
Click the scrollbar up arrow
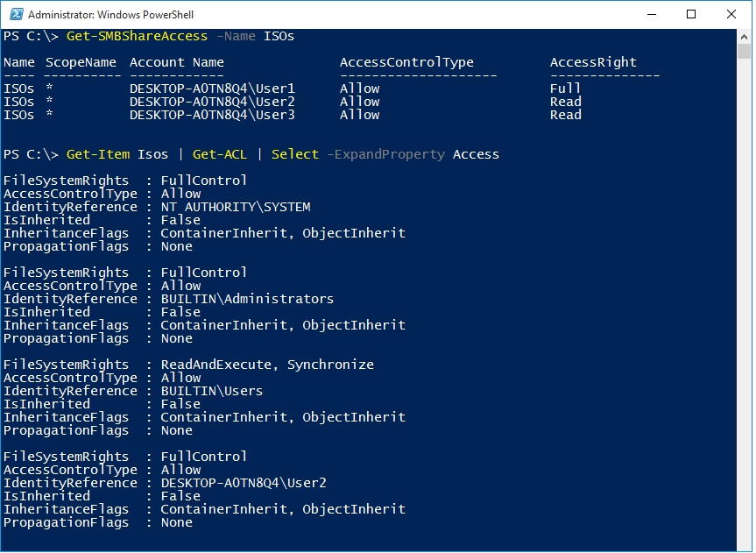click(x=744, y=36)
